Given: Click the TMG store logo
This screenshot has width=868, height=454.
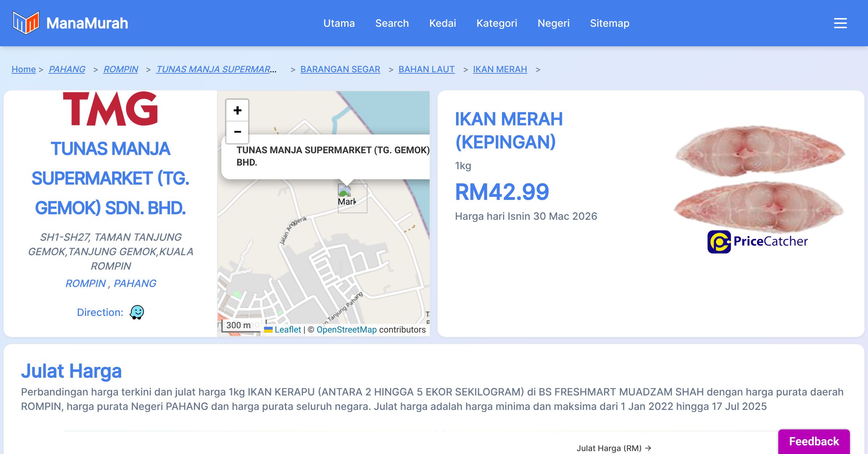Looking at the screenshot, I should click(110, 109).
